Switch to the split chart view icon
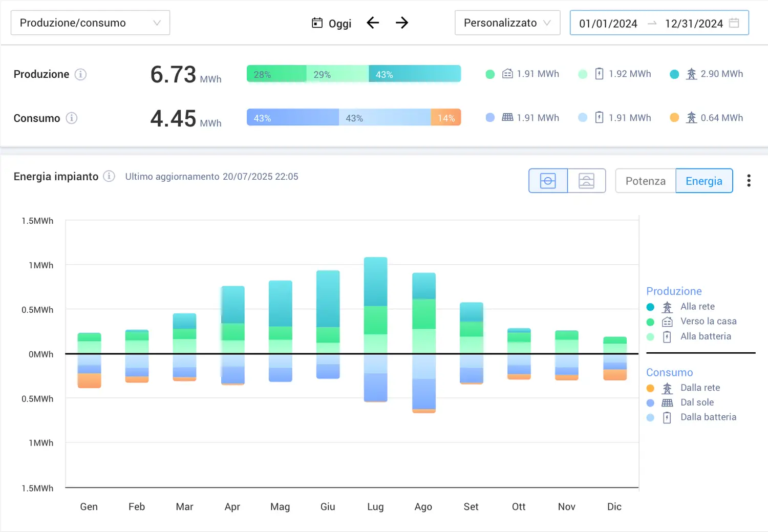 (586, 181)
